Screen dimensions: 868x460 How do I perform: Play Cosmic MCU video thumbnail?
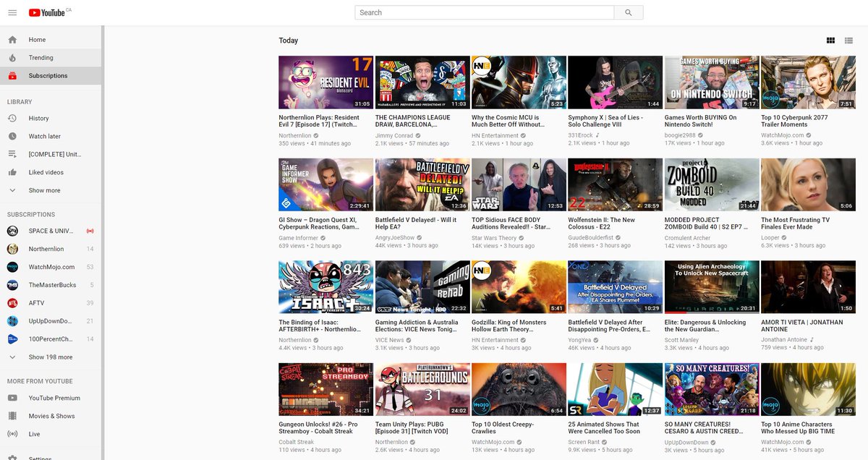click(519, 82)
